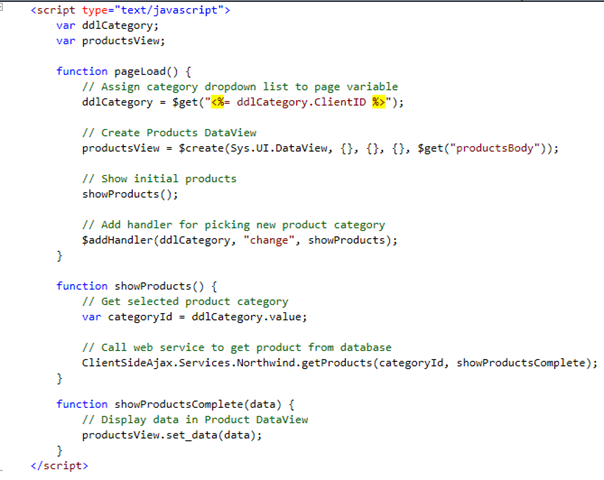Image resolution: width=604 pixels, height=480 pixels.
Task: Click comment 'Get selected product category'
Action: (x=185, y=301)
